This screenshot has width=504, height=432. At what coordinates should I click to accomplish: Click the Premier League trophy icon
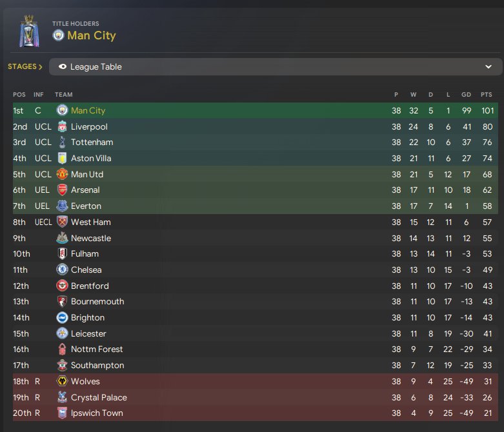click(29, 31)
